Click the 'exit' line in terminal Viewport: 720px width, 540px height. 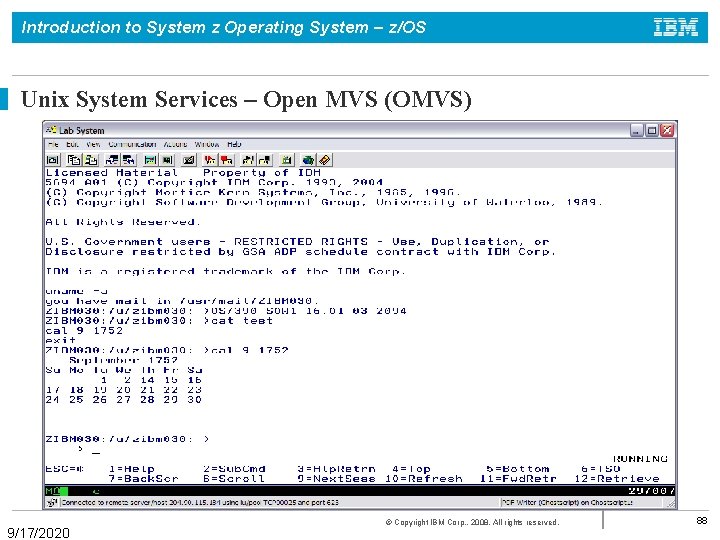pyautogui.click(x=61, y=340)
